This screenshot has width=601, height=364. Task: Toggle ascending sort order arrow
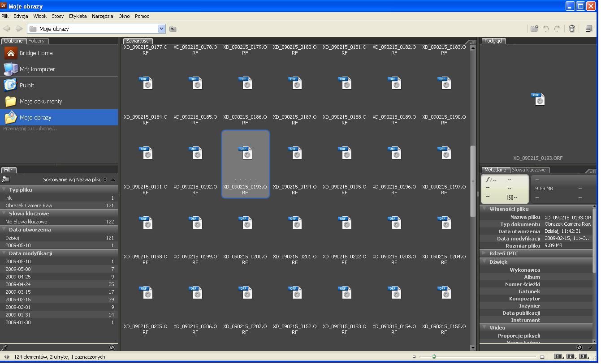coord(112,180)
